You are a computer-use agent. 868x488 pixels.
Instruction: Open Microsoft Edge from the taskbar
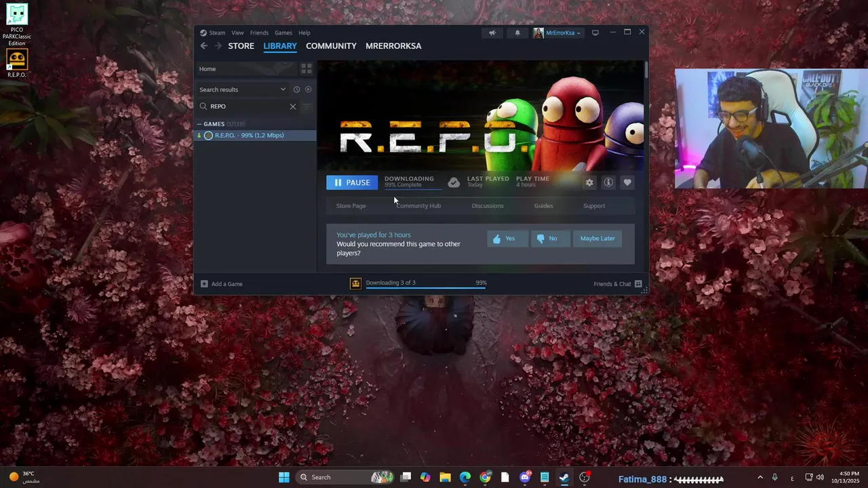coord(465,477)
